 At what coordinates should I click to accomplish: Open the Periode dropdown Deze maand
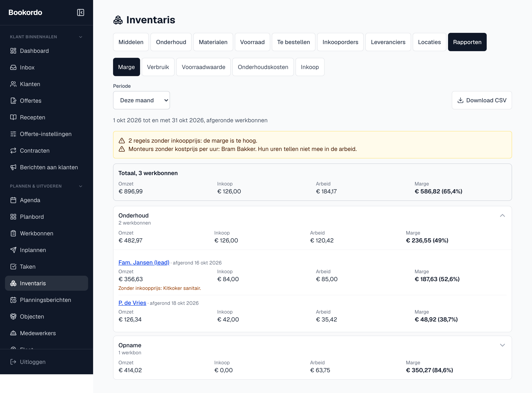point(142,100)
